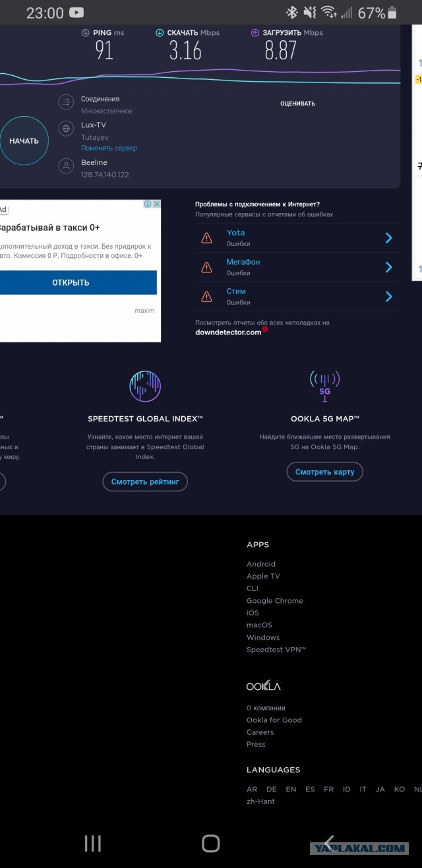Screen dimensions: 422x868
Task: Tap the Android back button
Action: tap(328, 843)
